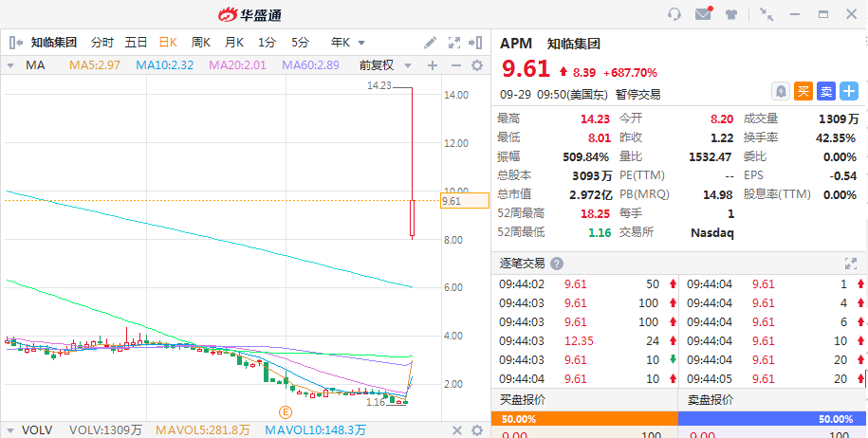Click the VOLV:1309万 label
868x438 pixels.
click(105, 430)
